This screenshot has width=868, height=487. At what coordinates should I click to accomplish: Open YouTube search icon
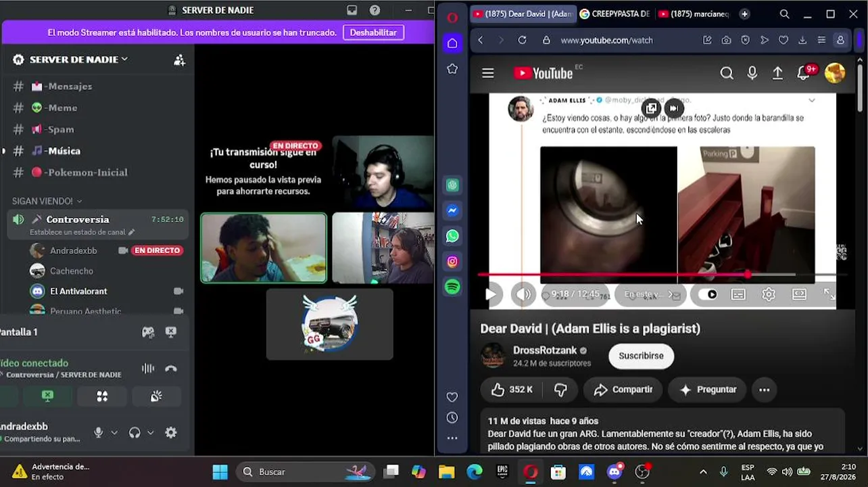[727, 73]
